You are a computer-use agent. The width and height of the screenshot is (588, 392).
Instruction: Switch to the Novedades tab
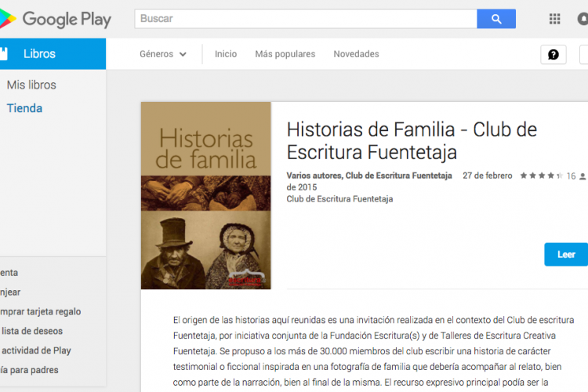coord(356,54)
